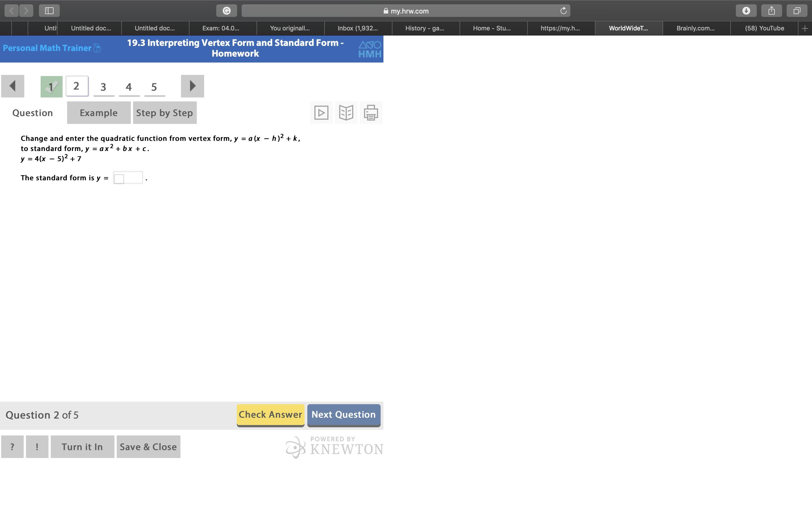Click the Next Question button
The width and height of the screenshot is (812, 507).
pyautogui.click(x=344, y=415)
